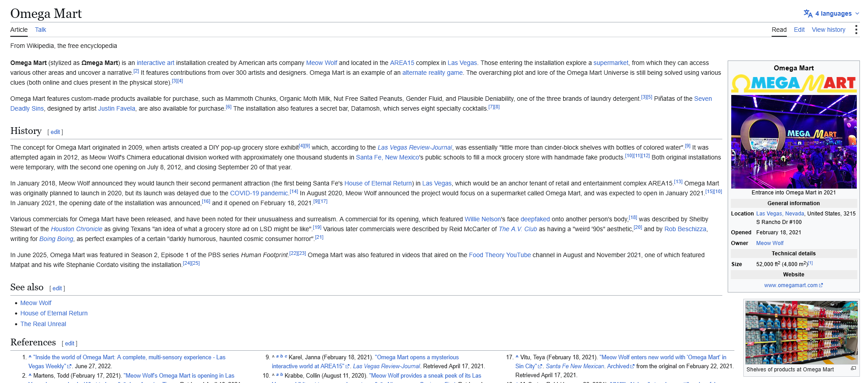Open the Las Vegas Review-Journal link in History

(x=415, y=147)
